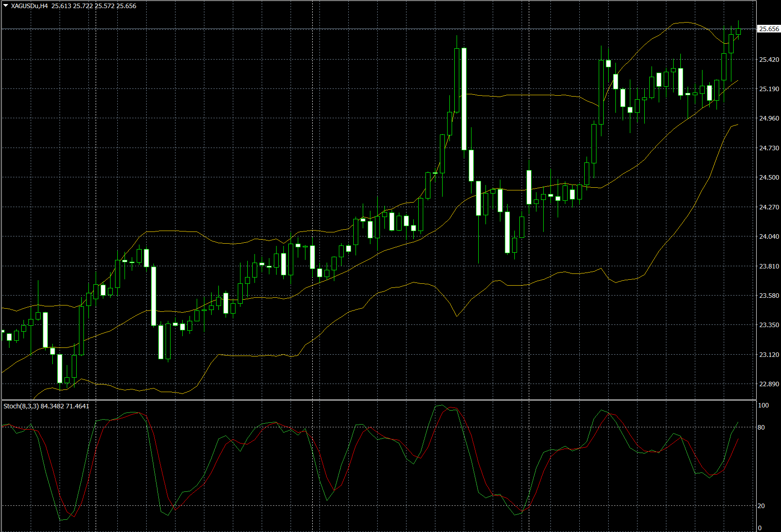Screen dimensions: 781x532
Task: Click the tallest white bearish candle near 25.4
Action: (464, 99)
